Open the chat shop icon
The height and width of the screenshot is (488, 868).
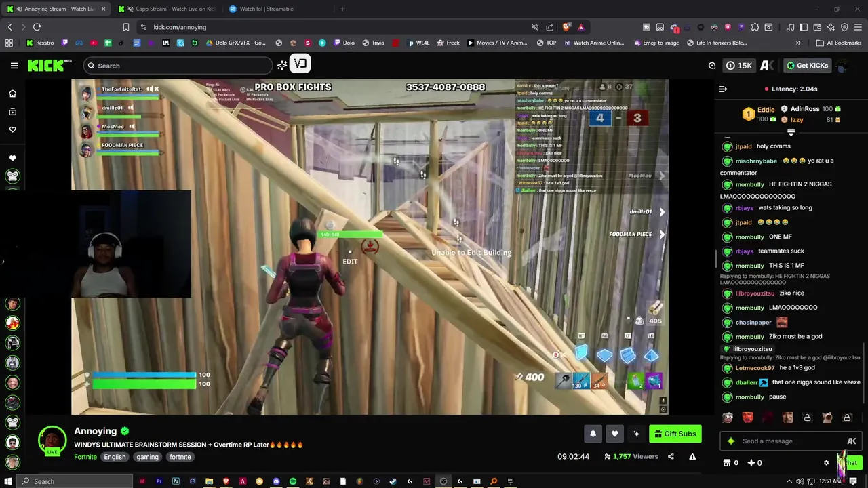[x=727, y=463]
